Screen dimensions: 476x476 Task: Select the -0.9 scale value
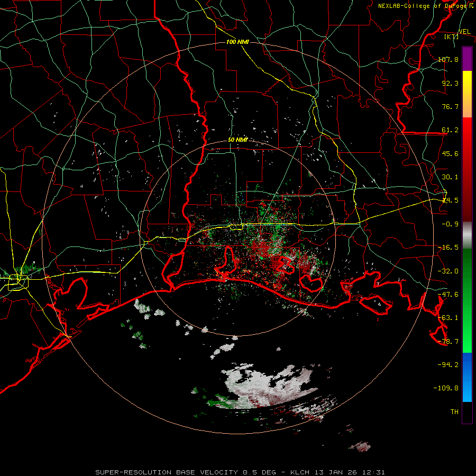click(x=450, y=224)
